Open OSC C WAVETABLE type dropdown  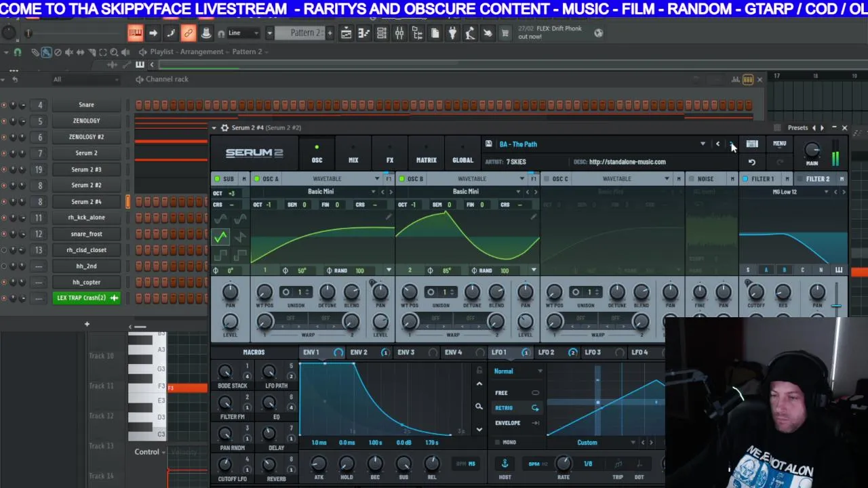(x=667, y=179)
